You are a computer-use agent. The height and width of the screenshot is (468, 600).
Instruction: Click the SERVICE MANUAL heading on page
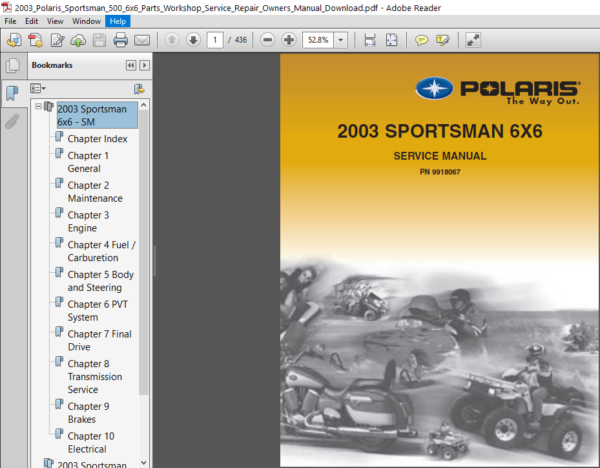[440, 156]
